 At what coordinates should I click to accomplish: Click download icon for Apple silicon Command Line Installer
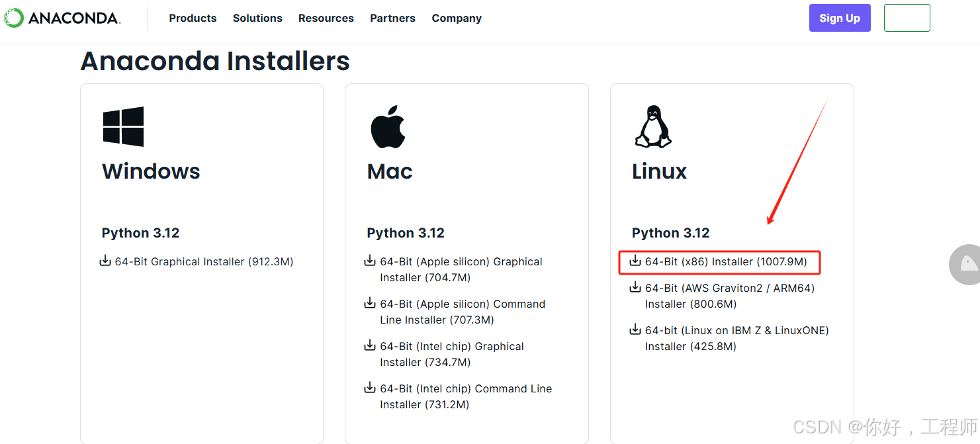coord(370,303)
